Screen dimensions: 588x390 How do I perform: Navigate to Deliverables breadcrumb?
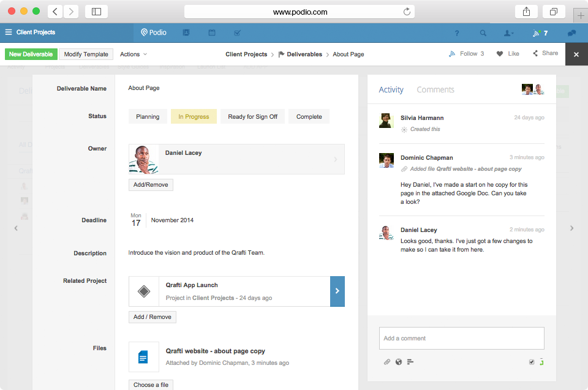[300, 54]
